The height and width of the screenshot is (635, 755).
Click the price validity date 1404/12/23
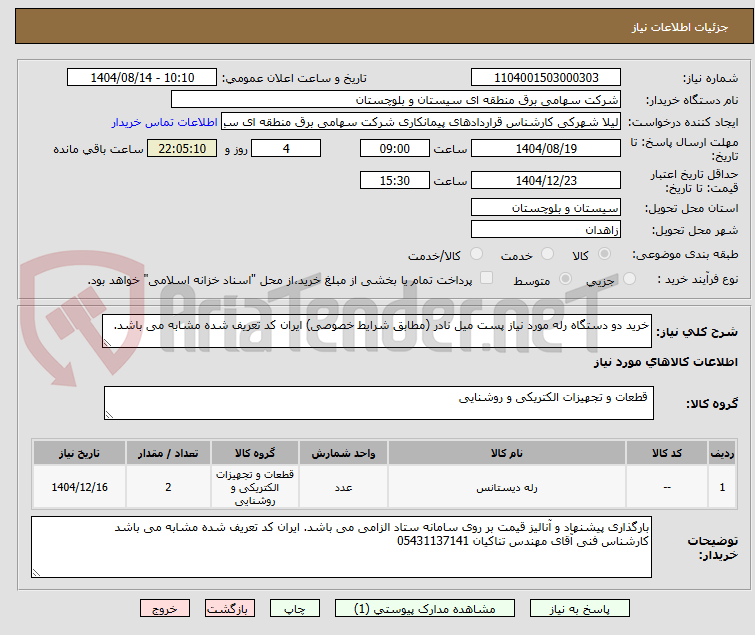click(x=546, y=181)
